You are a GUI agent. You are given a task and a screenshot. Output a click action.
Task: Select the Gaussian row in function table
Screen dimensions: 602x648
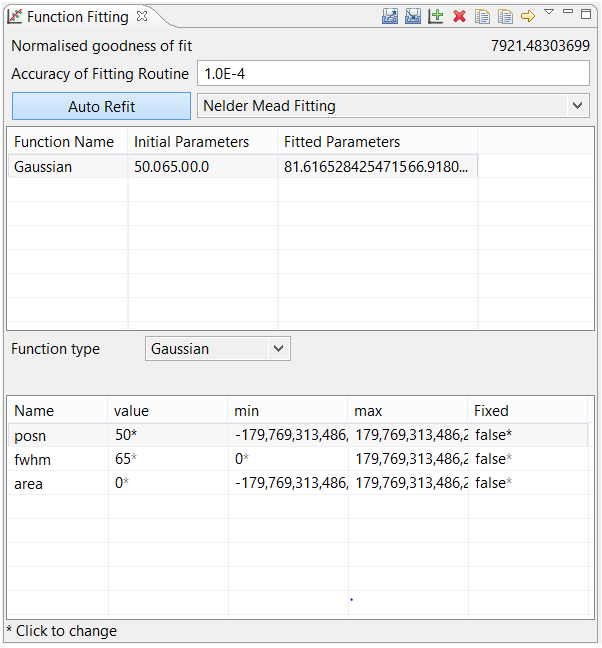[x=66, y=167]
